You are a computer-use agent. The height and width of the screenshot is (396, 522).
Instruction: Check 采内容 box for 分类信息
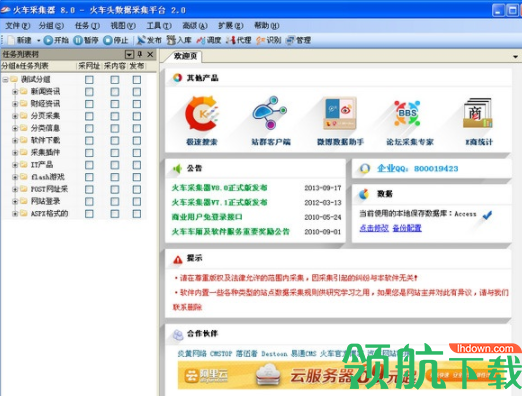115,128
